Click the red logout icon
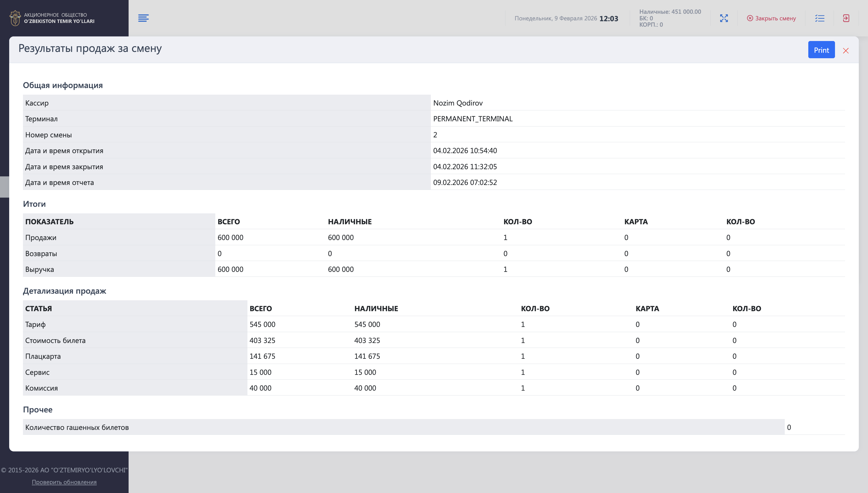868x493 pixels. pyautogui.click(x=846, y=18)
